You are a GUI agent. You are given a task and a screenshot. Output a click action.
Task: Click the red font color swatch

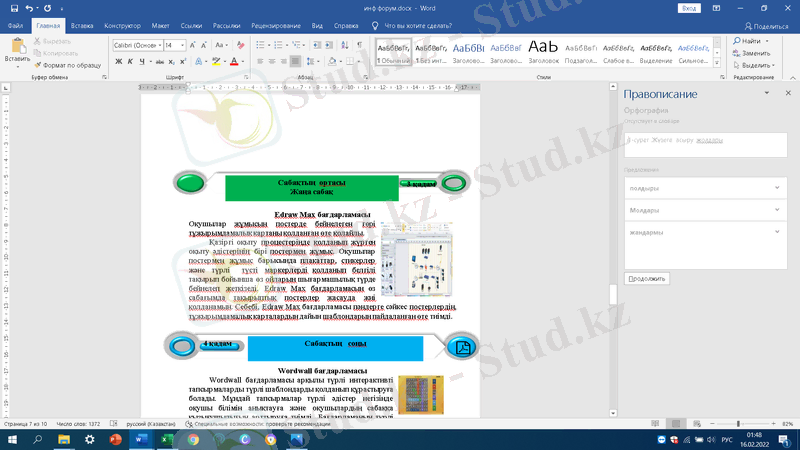(x=234, y=61)
